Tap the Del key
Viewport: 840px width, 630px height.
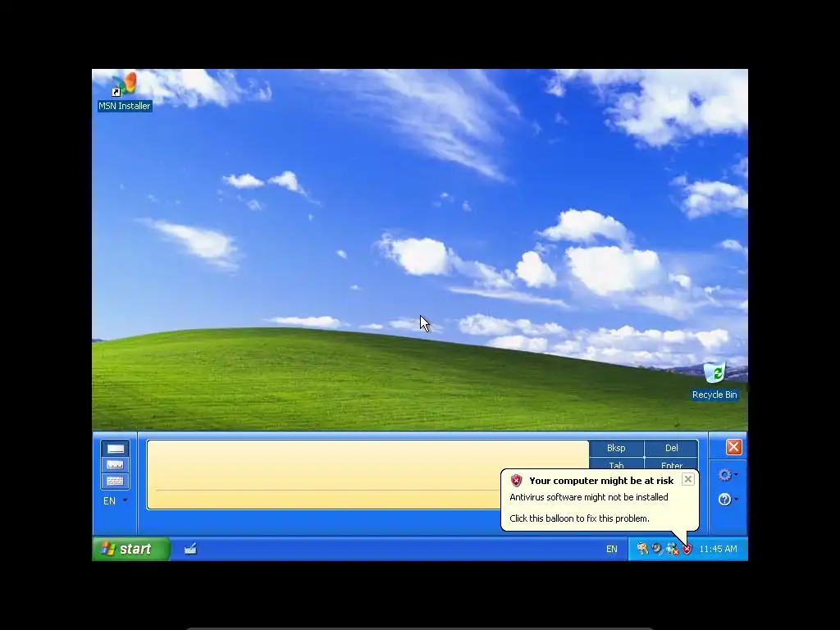(671, 448)
